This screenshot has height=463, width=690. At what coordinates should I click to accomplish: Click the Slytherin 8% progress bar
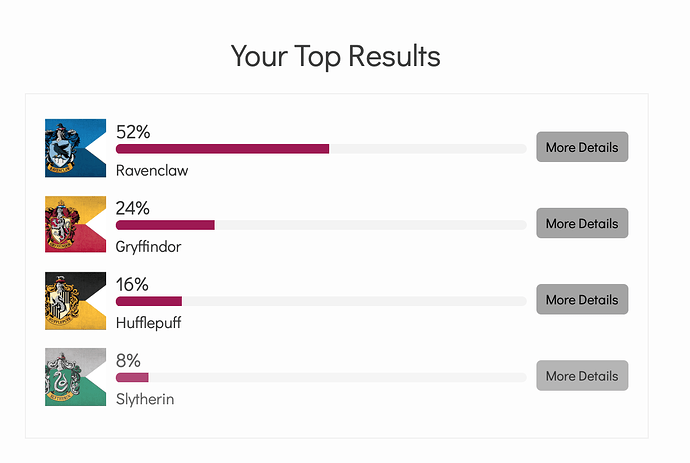[321, 377]
